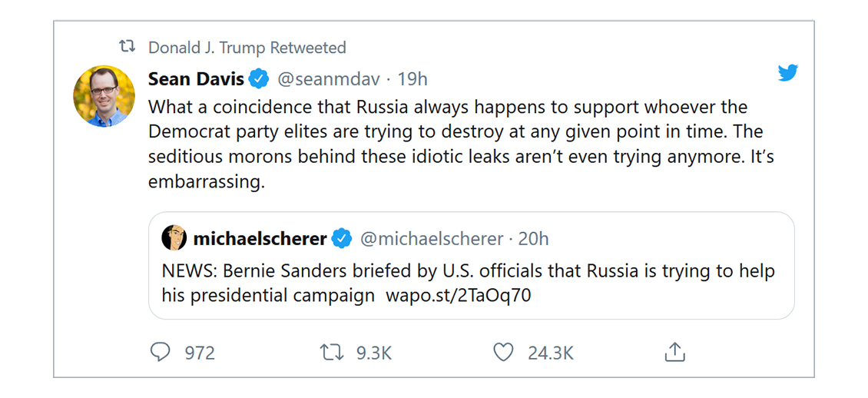The image size is (868, 398).
Task: Open Sean Davis's profile photo
Action: [x=104, y=96]
